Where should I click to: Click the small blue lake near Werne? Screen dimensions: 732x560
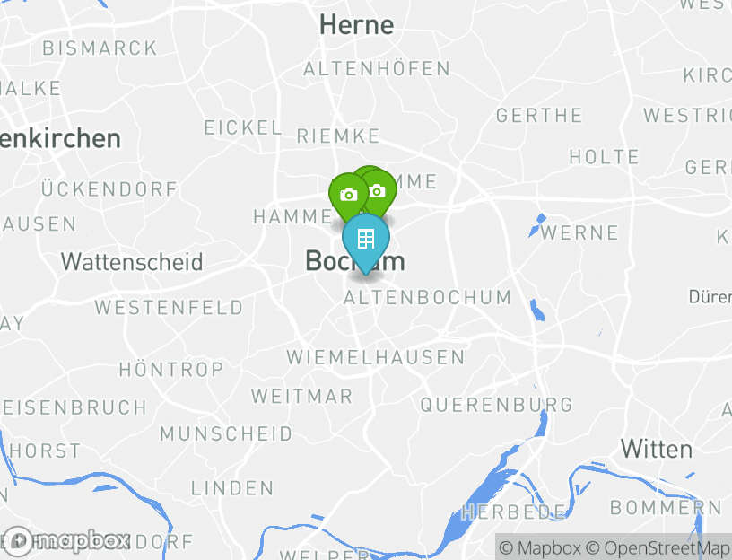coord(536,224)
